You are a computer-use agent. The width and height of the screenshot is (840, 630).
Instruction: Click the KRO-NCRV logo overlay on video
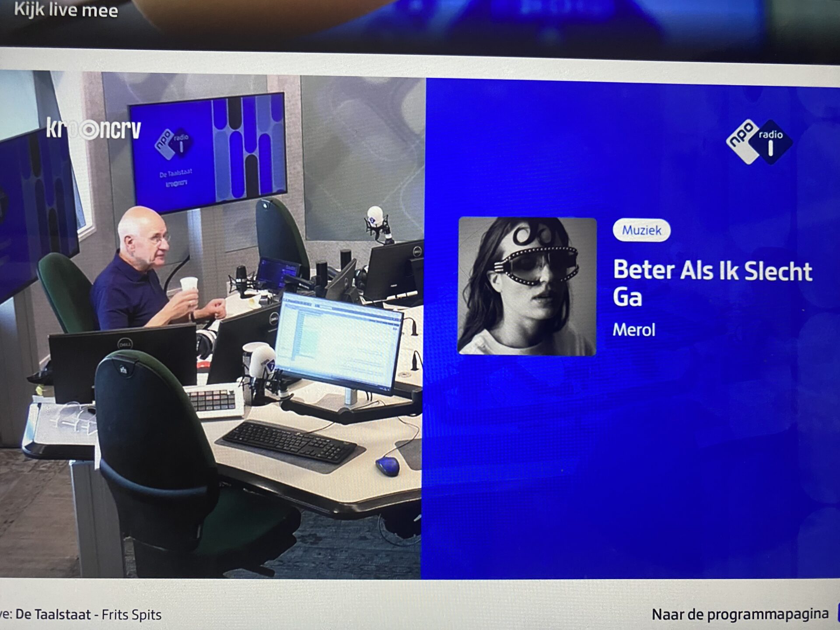click(x=94, y=129)
